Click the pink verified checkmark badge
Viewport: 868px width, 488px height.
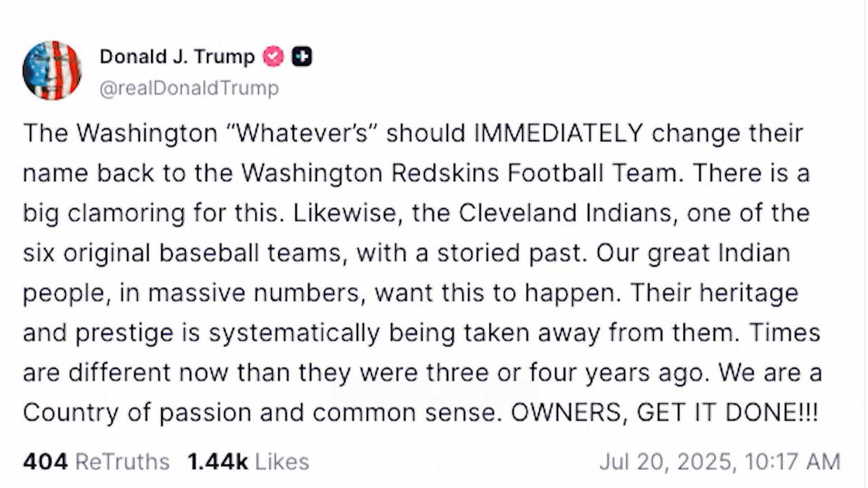pos(273,56)
